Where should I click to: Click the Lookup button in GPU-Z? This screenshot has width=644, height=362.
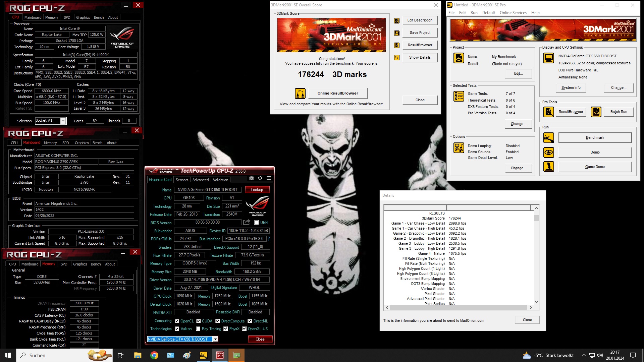(x=257, y=190)
